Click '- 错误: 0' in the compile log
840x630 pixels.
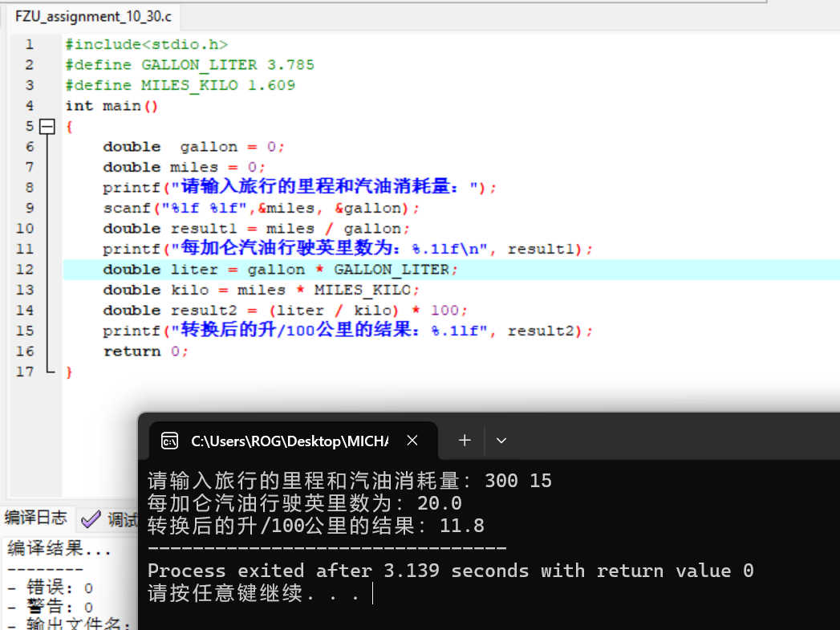click(x=51, y=587)
